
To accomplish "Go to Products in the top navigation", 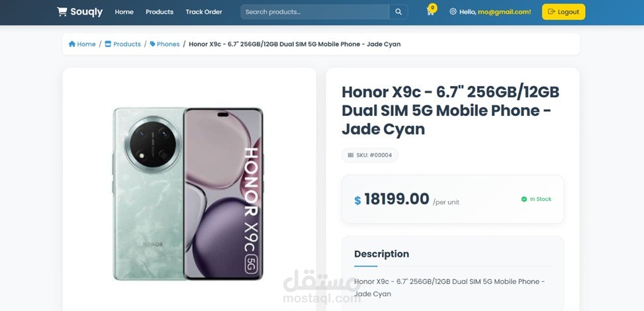I will [x=160, y=12].
